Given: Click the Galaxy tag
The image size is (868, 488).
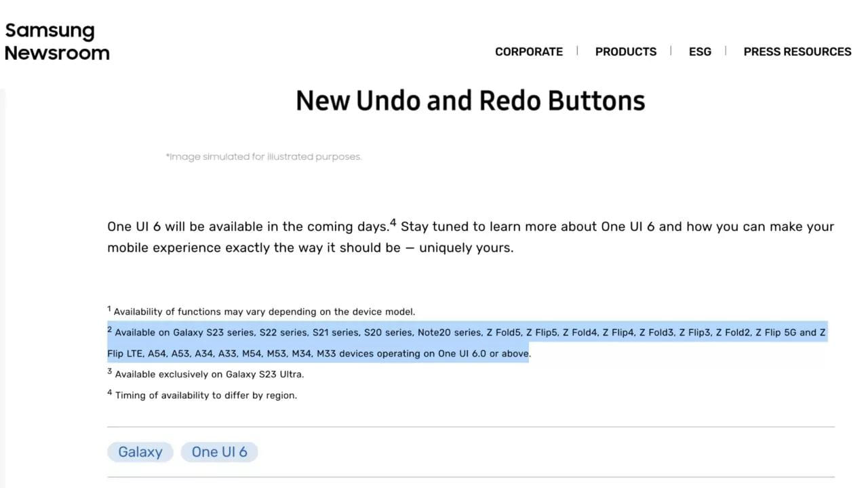Looking at the screenshot, I should [x=140, y=452].
